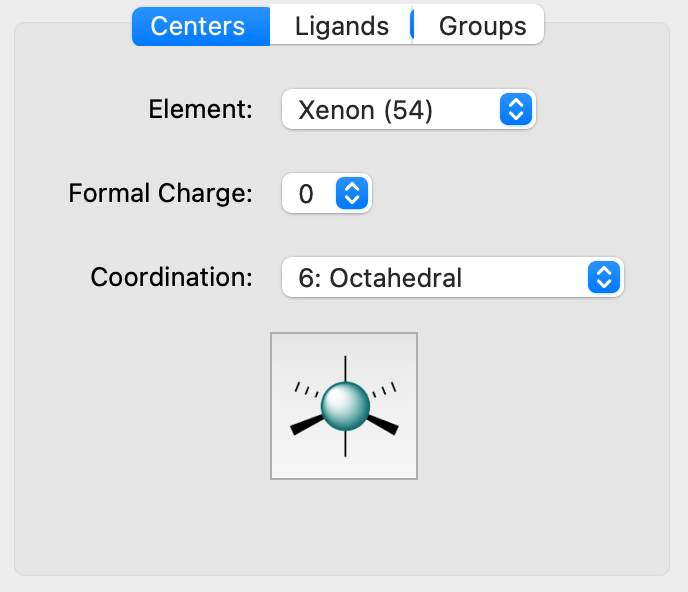Click the upper-left dashed bond in preview
688x592 pixels.
(x=306, y=390)
